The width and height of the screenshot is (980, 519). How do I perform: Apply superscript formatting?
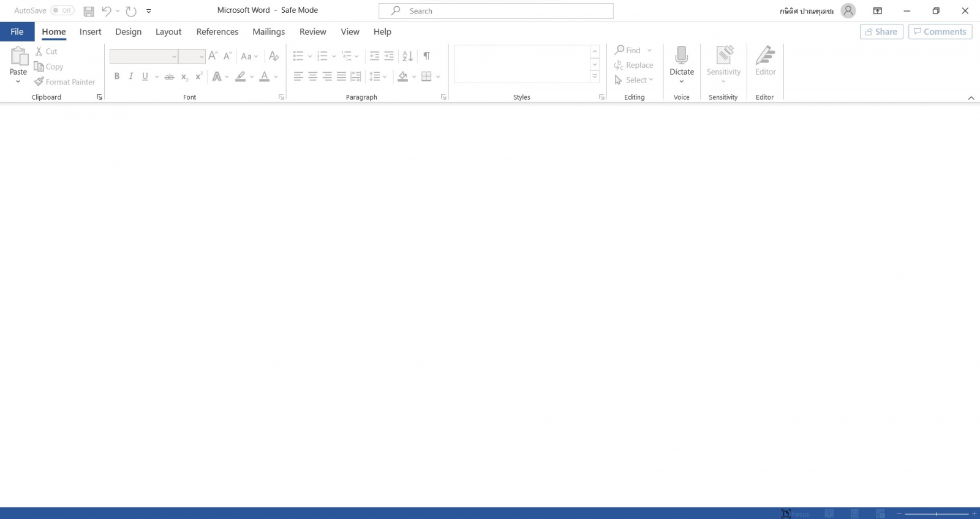pos(199,77)
